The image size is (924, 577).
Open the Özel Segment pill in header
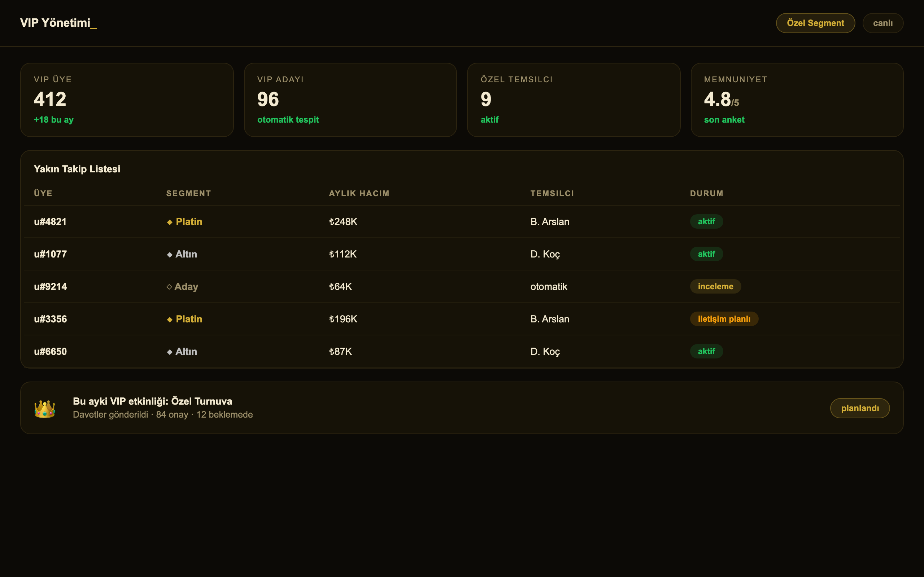coord(815,23)
